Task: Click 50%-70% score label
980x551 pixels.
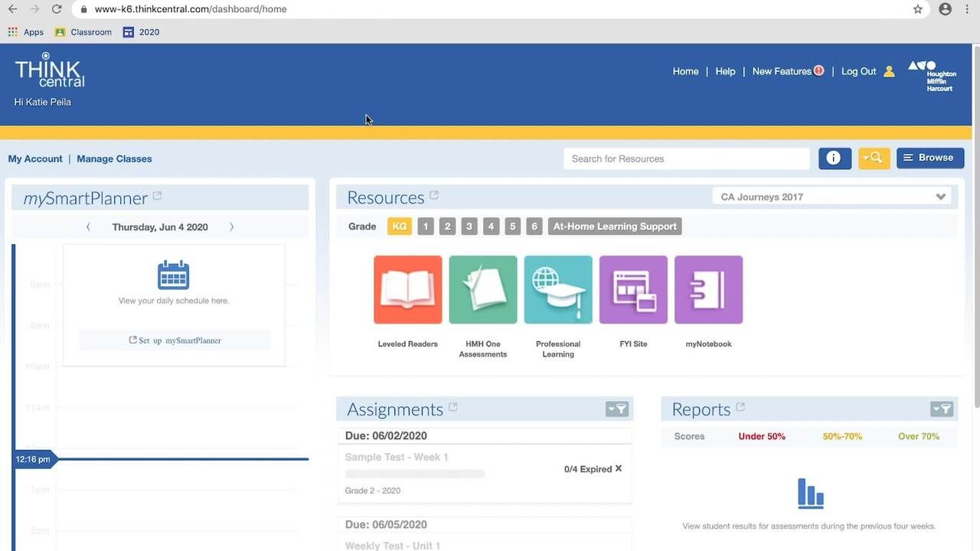Action: 842,436
